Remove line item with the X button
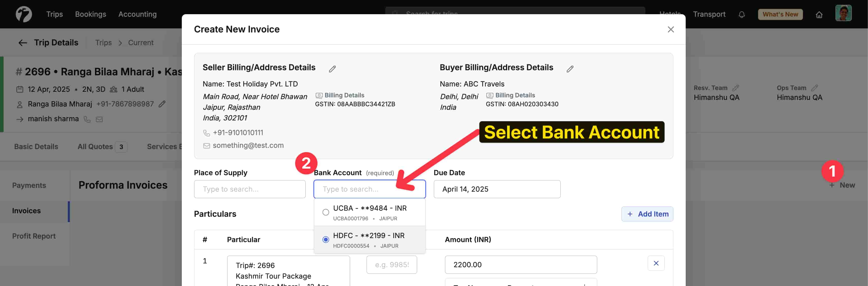 pos(656,263)
